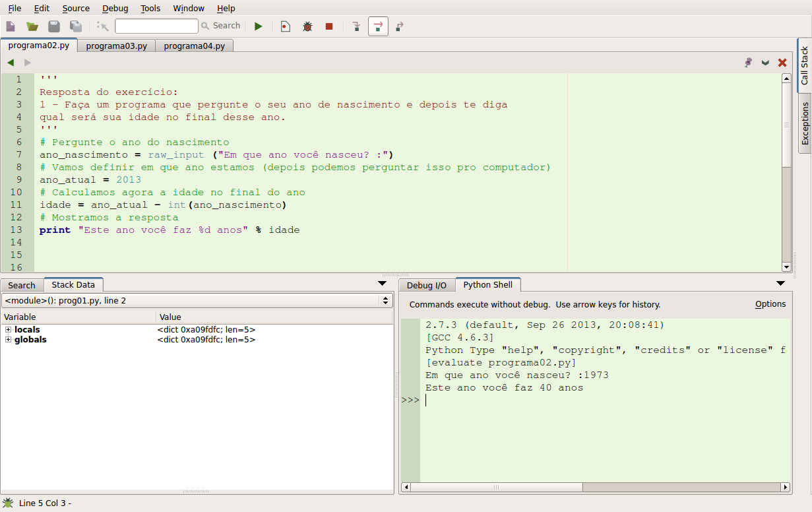The height and width of the screenshot is (512, 812).
Task: Run the current script with the green Run icon
Action: [x=258, y=26]
